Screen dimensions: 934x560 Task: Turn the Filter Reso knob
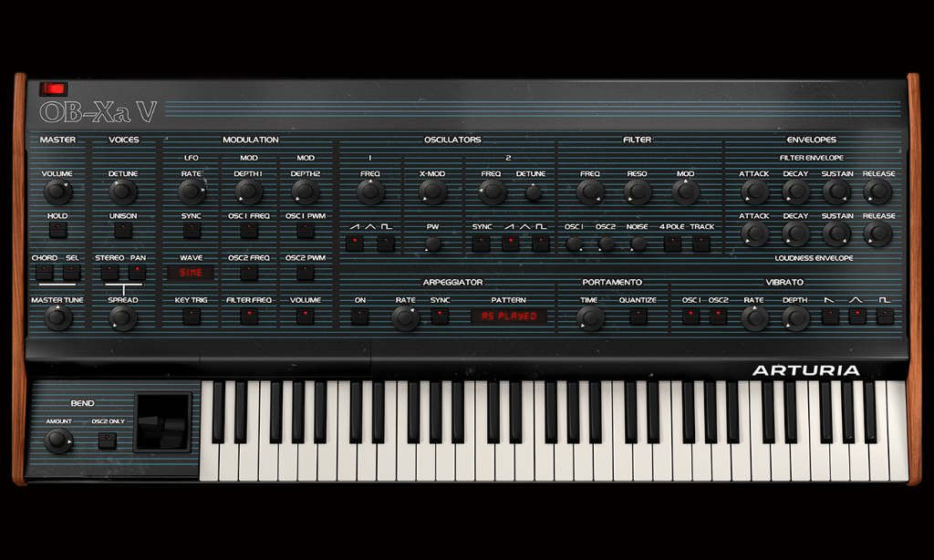tap(638, 192)
